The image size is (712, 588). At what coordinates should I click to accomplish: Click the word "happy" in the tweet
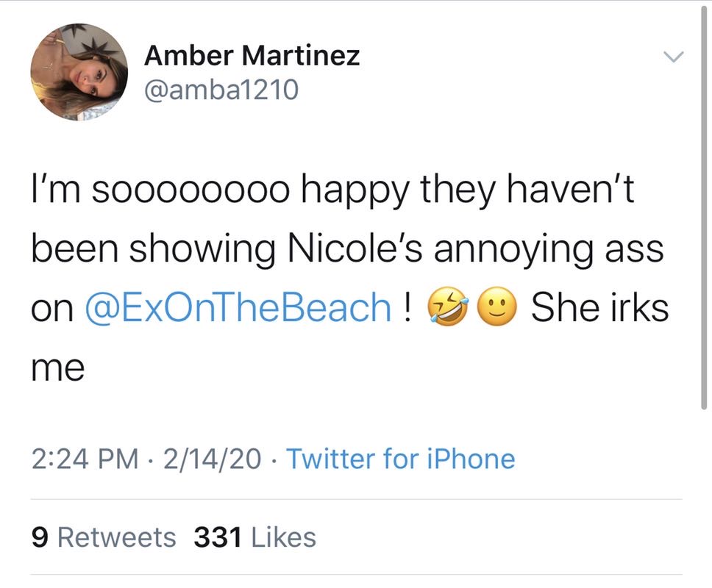tap(356, 191)
